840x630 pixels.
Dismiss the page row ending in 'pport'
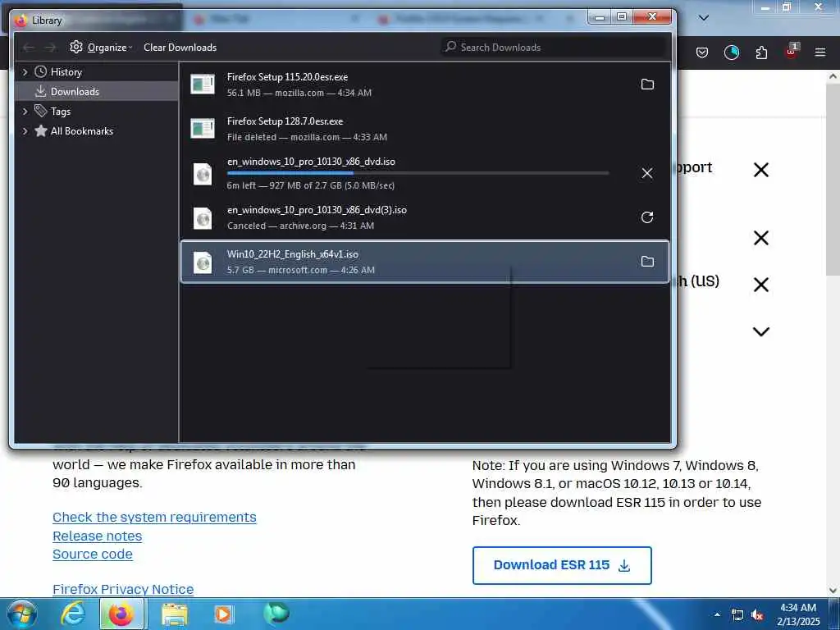[760, 170]
